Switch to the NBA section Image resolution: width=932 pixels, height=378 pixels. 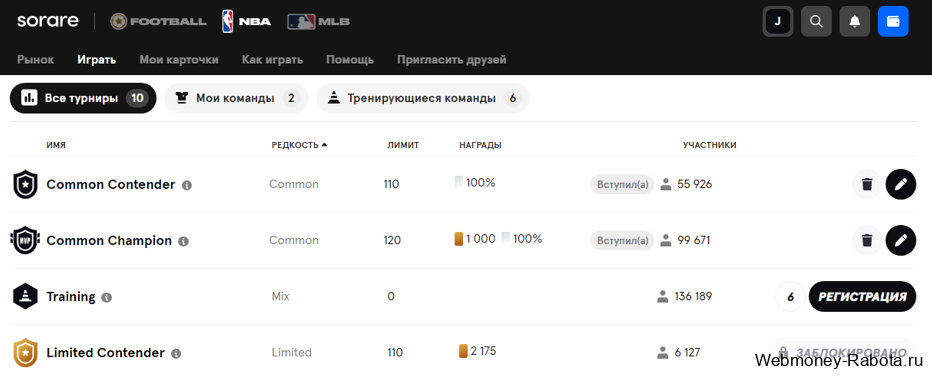pos(246,21)
